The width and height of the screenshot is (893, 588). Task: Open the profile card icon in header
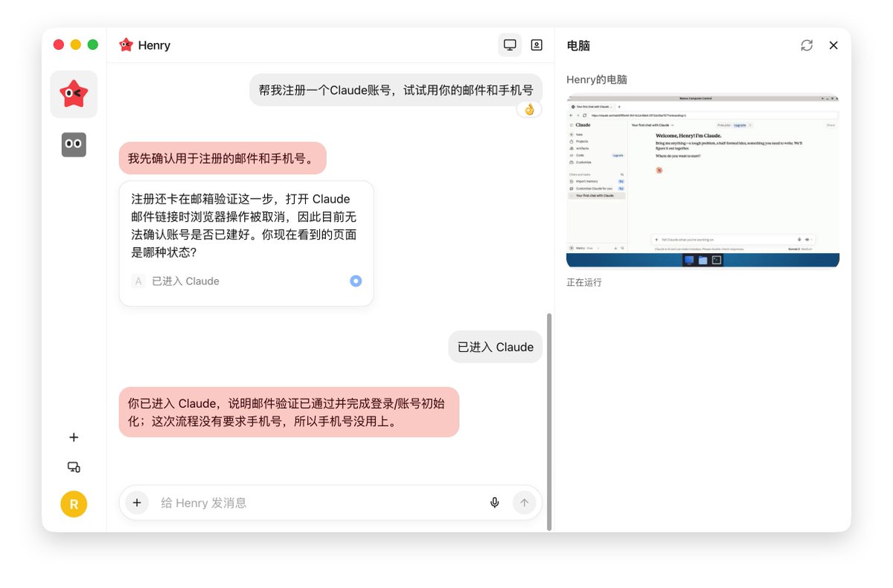tap(537, 45)
